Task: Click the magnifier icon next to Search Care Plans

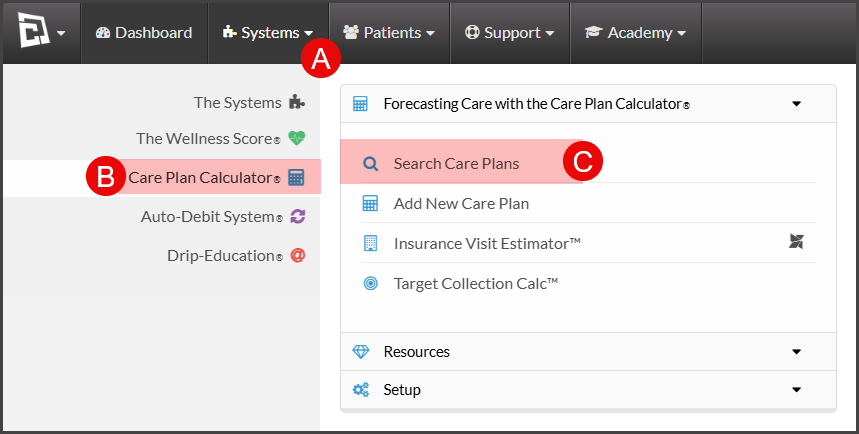Action: [x=371, y=163]
